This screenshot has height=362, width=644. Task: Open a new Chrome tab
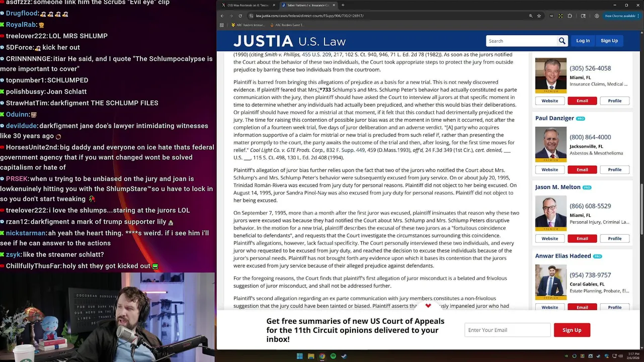pyautogui.click(x=343, y=5)
